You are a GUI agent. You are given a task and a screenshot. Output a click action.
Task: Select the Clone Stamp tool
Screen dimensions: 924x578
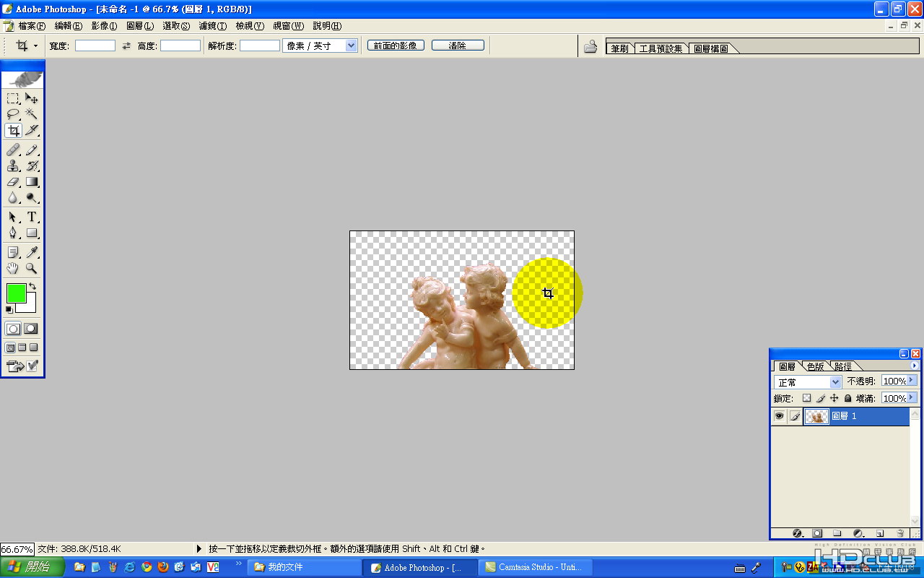coord(14,166)
